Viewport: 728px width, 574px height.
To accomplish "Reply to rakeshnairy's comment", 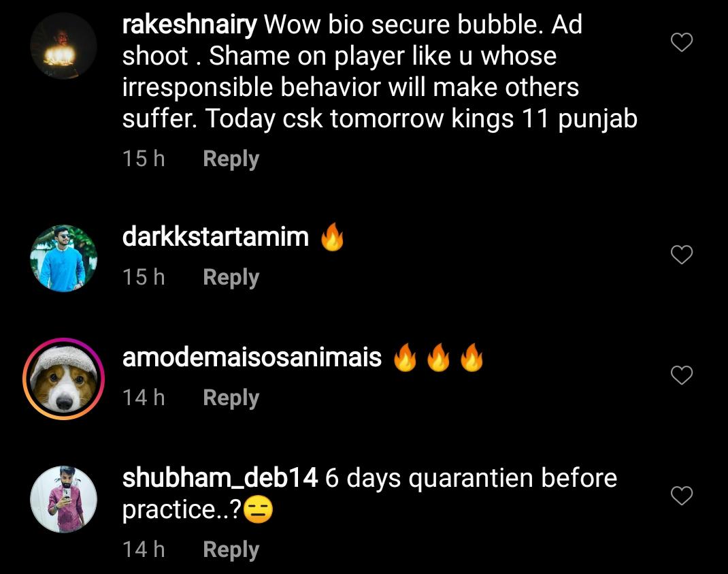I will 231,159.
